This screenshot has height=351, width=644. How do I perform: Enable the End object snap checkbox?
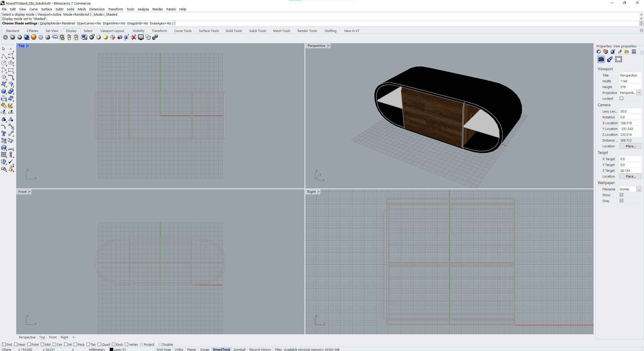pos(4,344)
